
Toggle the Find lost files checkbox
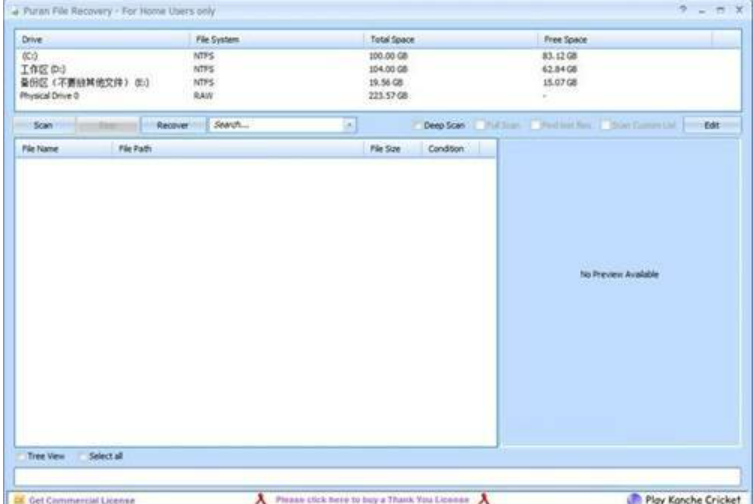[x=535, y=125]
